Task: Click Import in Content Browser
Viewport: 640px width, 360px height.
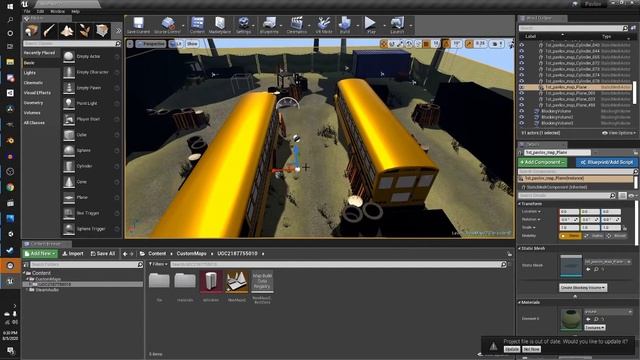Action: tap(73, 253)
